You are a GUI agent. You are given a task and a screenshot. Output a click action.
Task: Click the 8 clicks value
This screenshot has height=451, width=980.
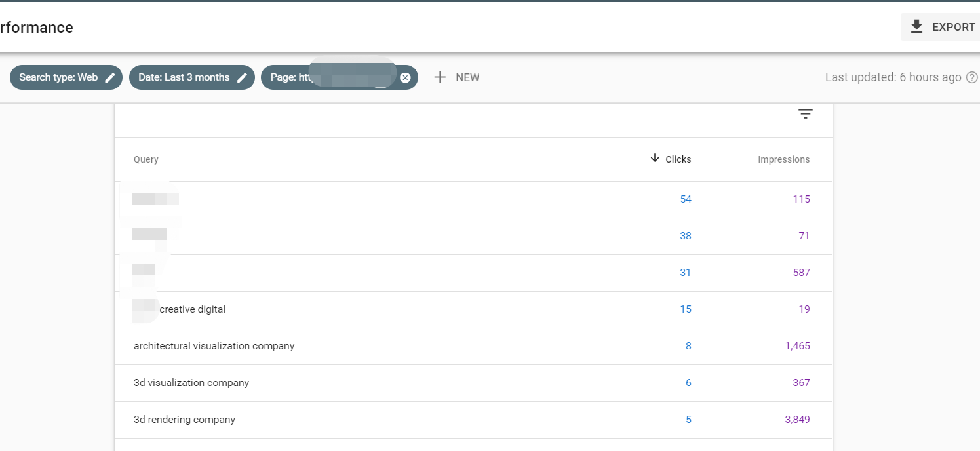(x=688, y=346)
